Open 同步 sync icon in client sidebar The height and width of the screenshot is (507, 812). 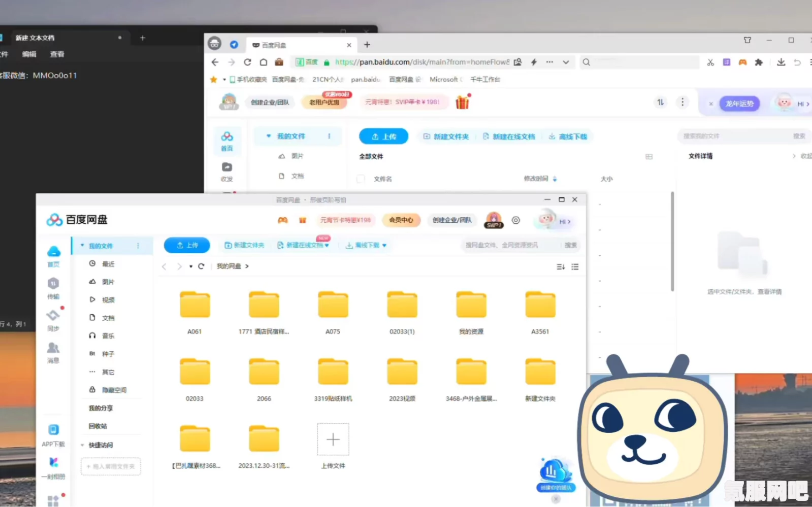(53, 316)
